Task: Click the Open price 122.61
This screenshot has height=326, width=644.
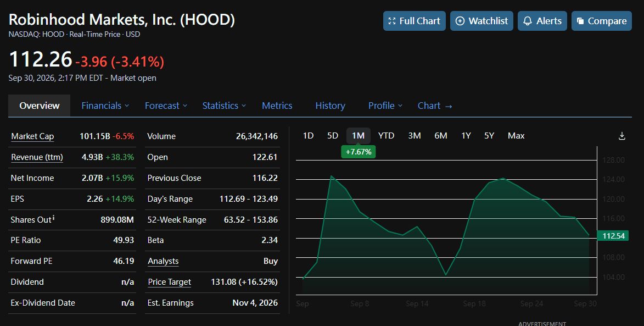Action: 265,157
